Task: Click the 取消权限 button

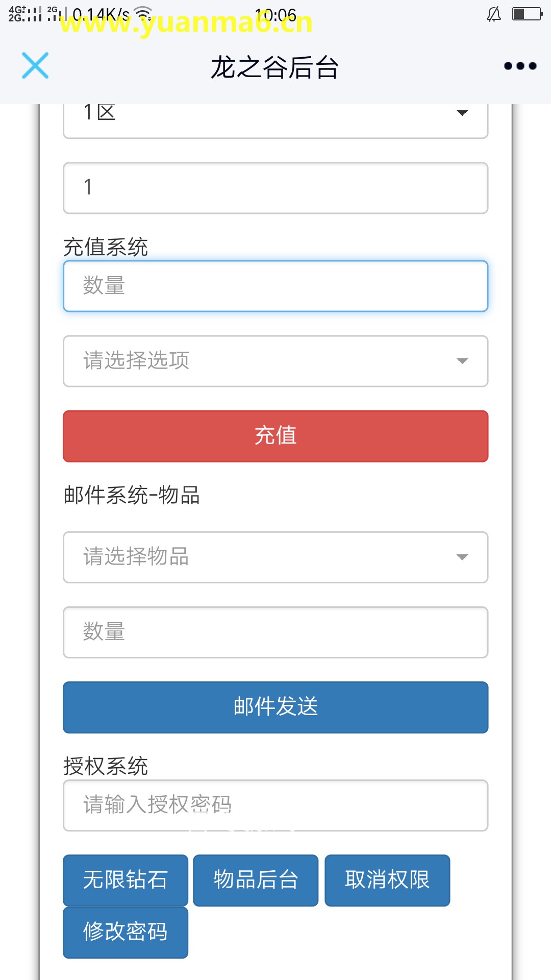Action: click(387, 880)
